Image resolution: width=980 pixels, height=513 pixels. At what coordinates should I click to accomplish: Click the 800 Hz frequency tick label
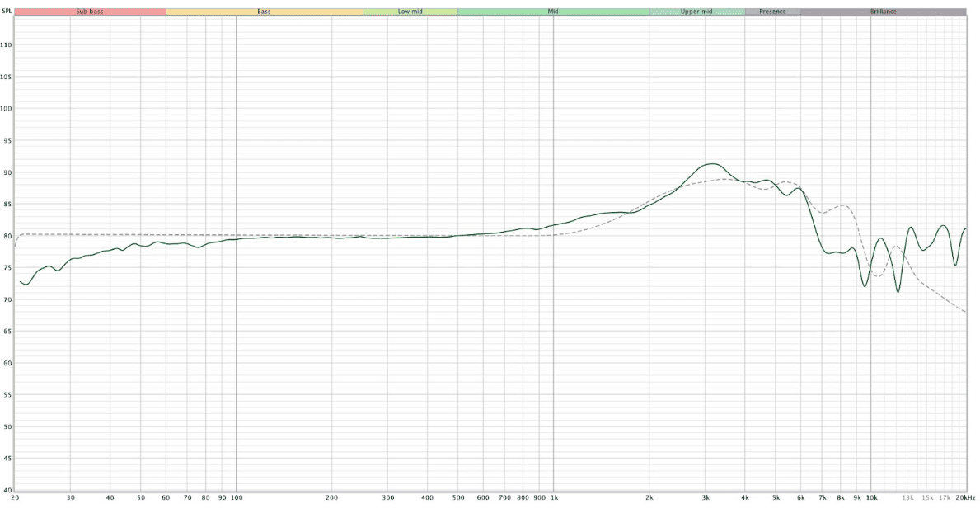pyautogui.click(x=523, y=498)
